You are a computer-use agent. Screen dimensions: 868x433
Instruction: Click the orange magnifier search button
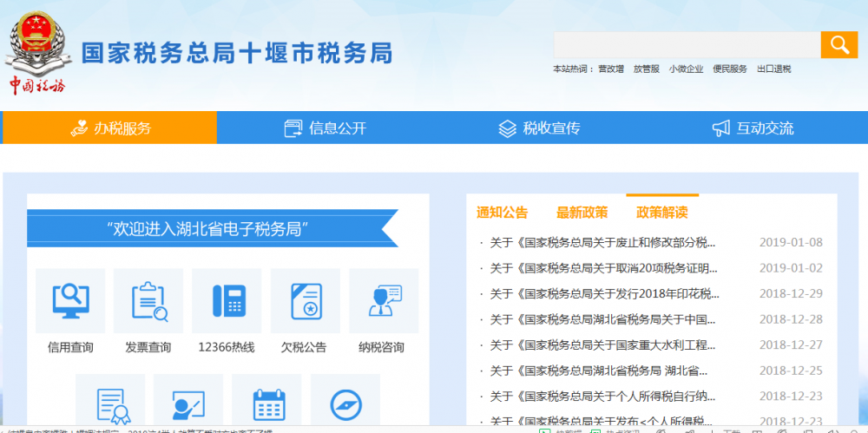point(839,45)
